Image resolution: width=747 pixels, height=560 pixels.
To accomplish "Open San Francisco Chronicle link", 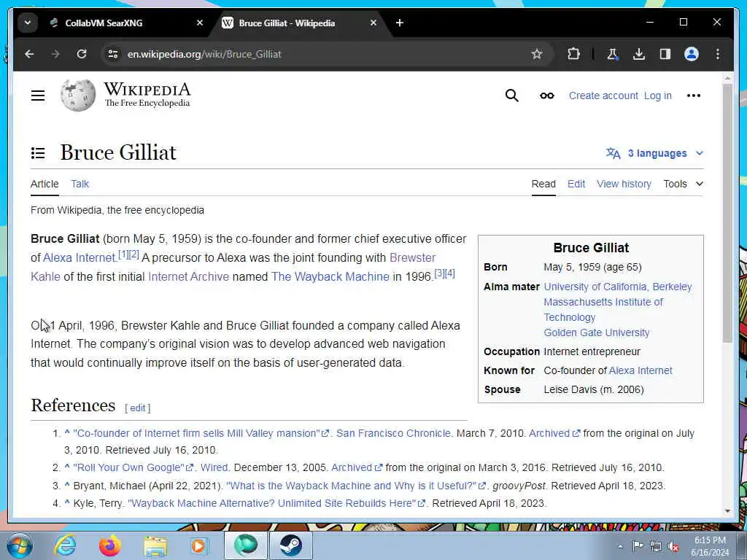I will click(393, 433).
